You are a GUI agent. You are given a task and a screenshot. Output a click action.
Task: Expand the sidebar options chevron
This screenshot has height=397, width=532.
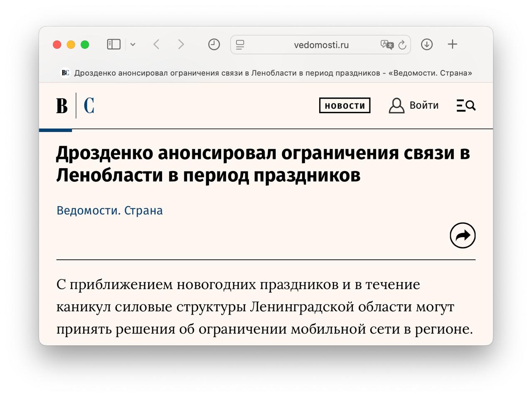coord(133,44)
